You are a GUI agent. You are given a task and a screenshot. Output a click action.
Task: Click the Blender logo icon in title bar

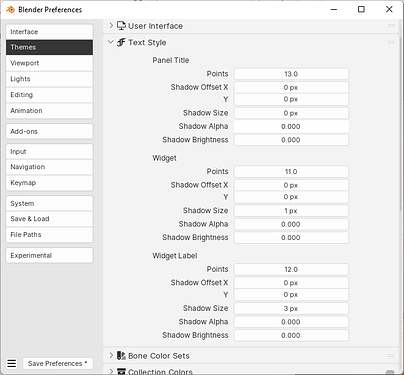pyautogui.click(x=10, y=9)
